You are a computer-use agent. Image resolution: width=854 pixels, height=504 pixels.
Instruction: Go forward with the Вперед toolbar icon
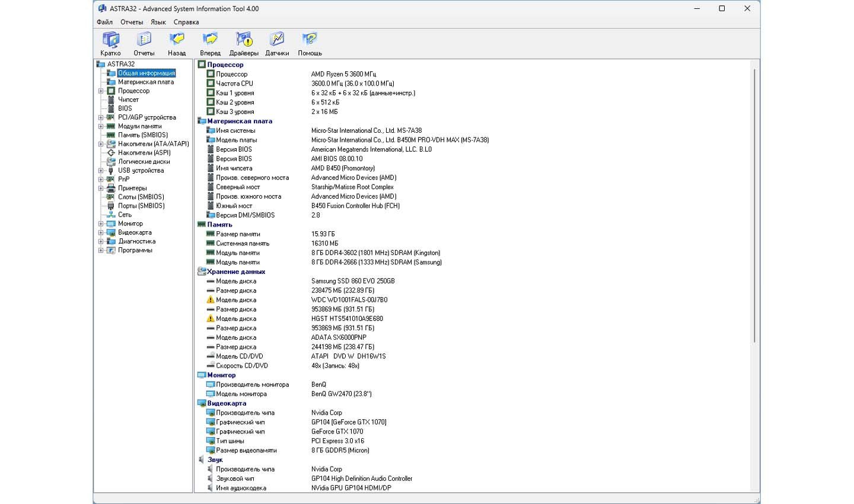[x=210, y=40]
